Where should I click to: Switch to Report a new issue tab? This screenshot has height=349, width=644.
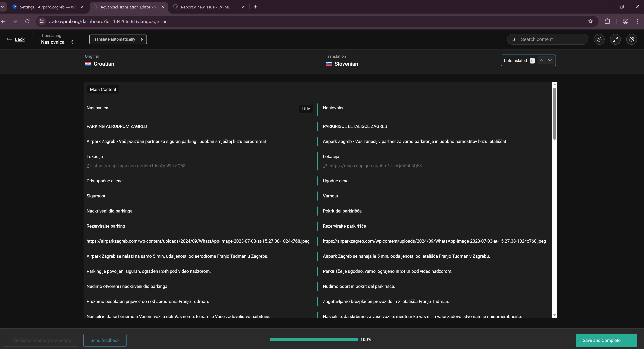(x=205, y=7)
